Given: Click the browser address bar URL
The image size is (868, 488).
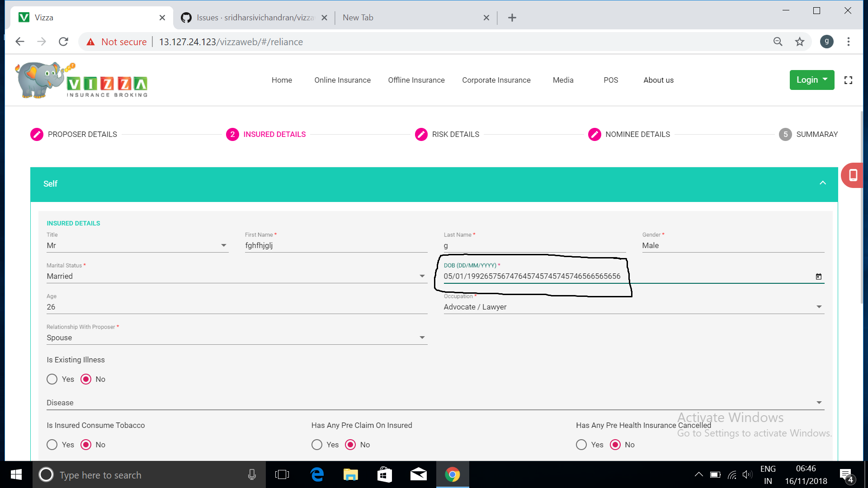Looking at the screenshot, I should click(231, 42).
